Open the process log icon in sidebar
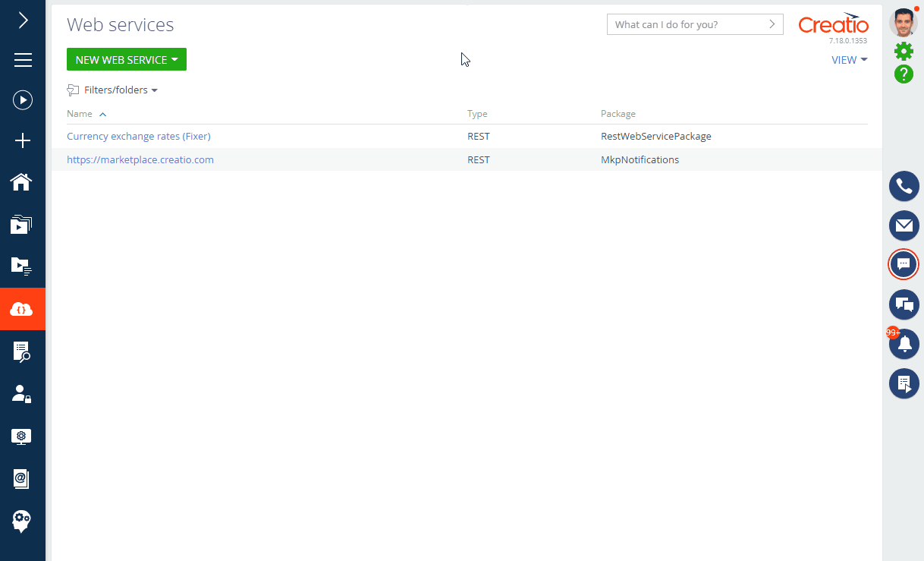 [21, 265]
